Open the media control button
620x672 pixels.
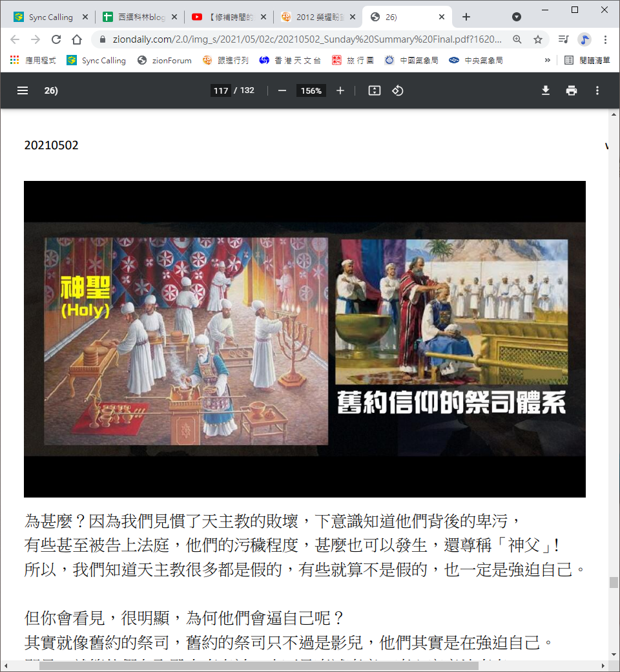[x=563, y=40]
